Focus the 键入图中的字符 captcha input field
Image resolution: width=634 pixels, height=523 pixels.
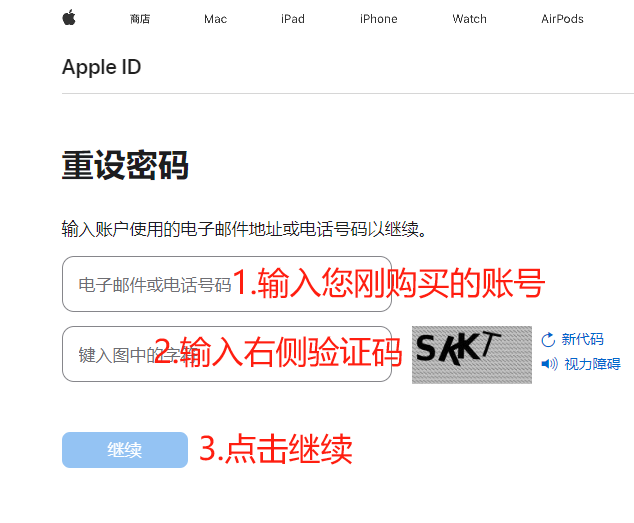pyautogui.click(x=227, y=354)
